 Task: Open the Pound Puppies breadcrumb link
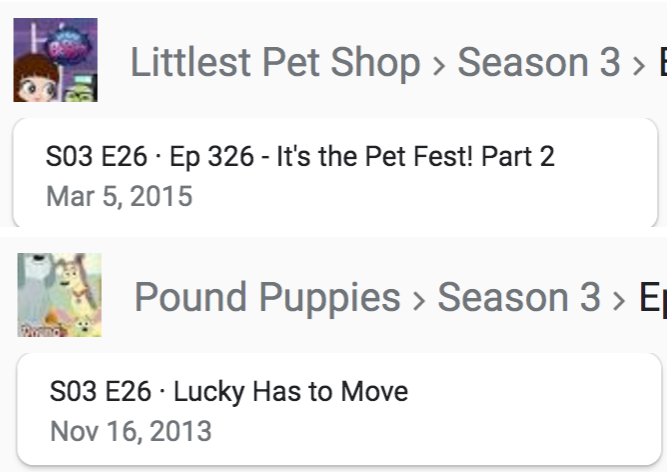tap(267, 297)
